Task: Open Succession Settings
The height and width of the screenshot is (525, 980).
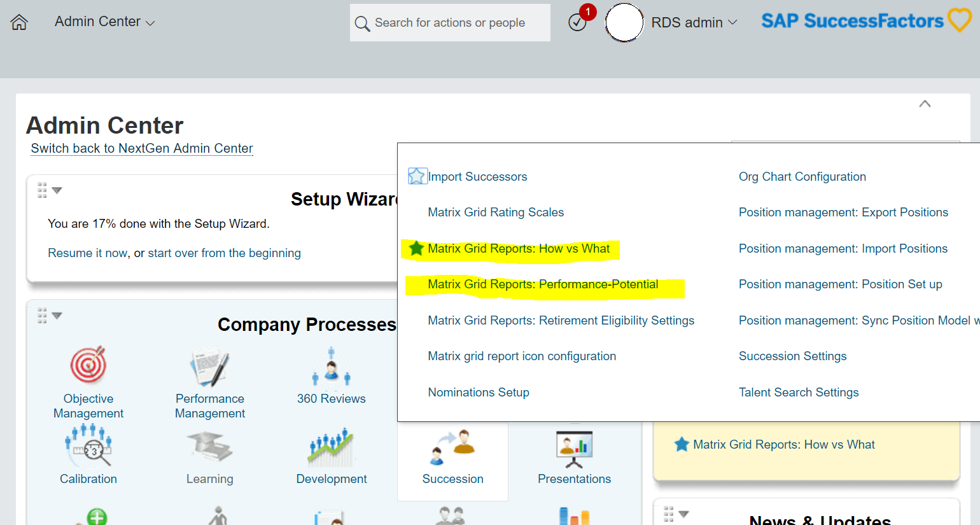Action: (x=792, y=356)
